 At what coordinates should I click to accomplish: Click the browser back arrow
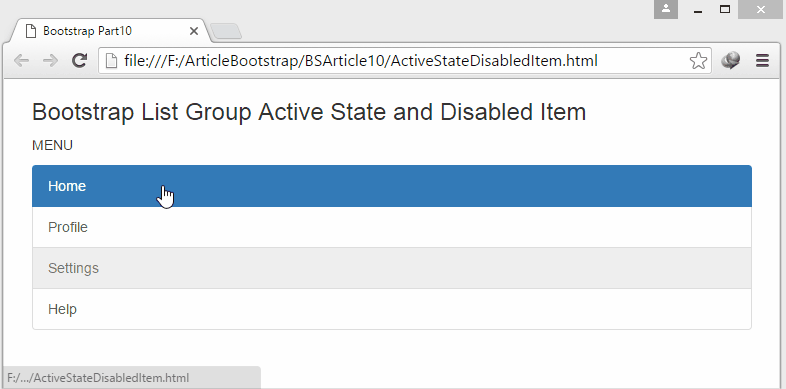click(x=22, y=61)
